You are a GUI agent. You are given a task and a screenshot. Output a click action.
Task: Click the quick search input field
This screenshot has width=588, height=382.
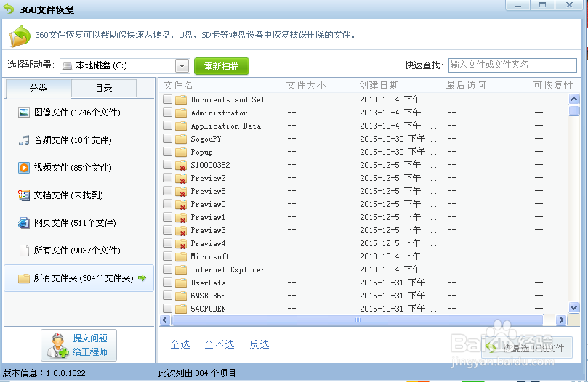pos(512,65)
